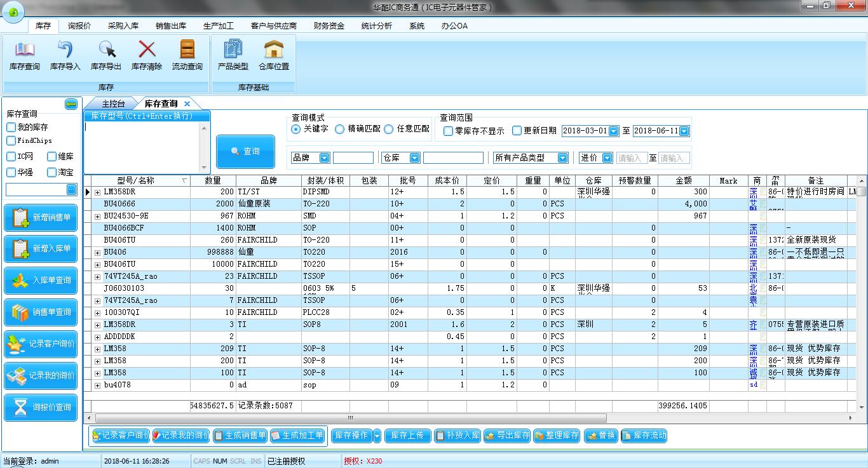Click the green application logo button
This screenshot has width=868, height=468.
(13, 12)
